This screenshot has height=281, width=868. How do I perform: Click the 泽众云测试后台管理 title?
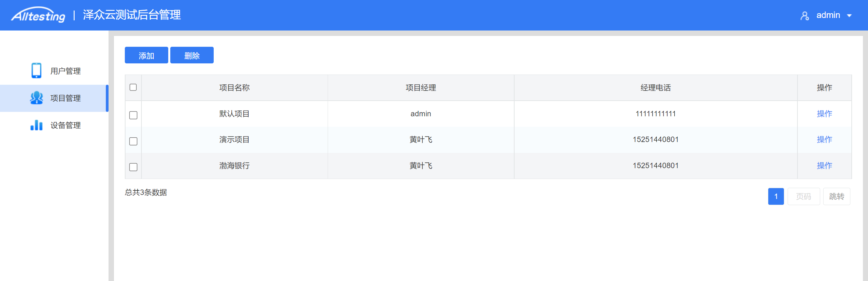tap(132, 15)
